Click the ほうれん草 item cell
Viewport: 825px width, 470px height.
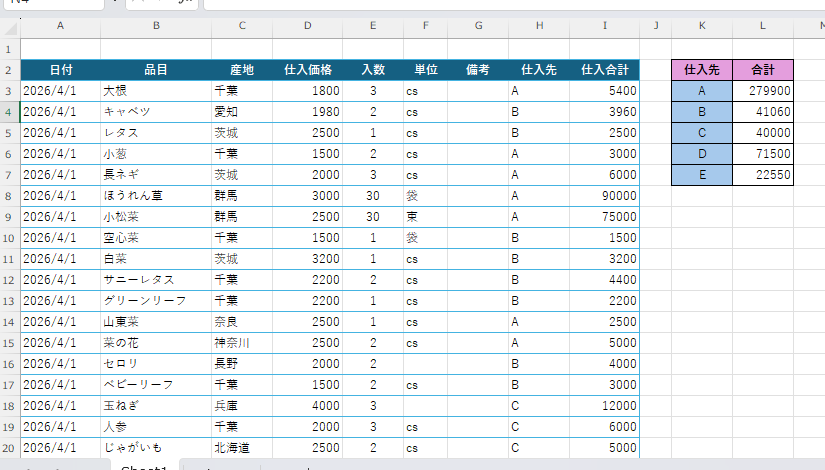(155, 196)
